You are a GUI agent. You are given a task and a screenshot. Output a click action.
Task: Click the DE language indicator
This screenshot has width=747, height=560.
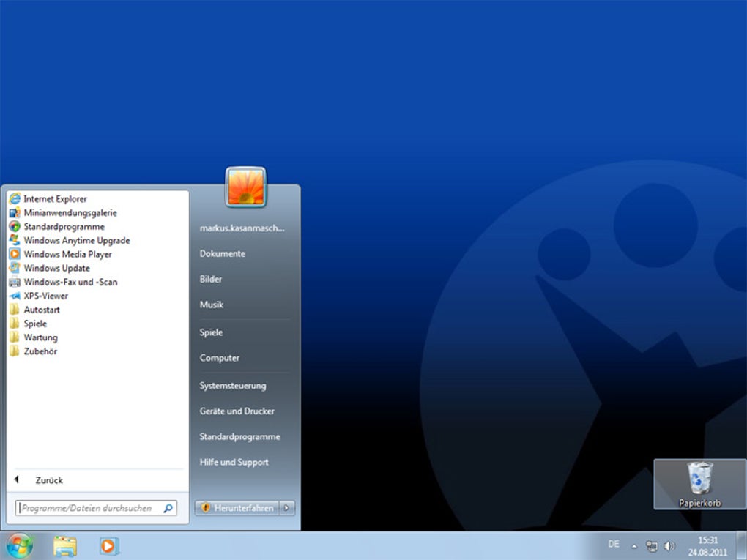click(x=614, y=543)
